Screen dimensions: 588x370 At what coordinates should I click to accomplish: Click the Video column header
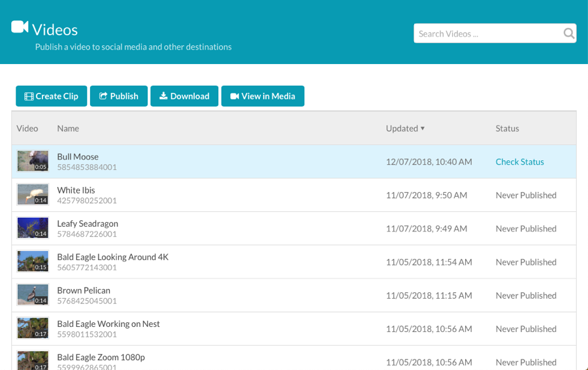[27, 129]
